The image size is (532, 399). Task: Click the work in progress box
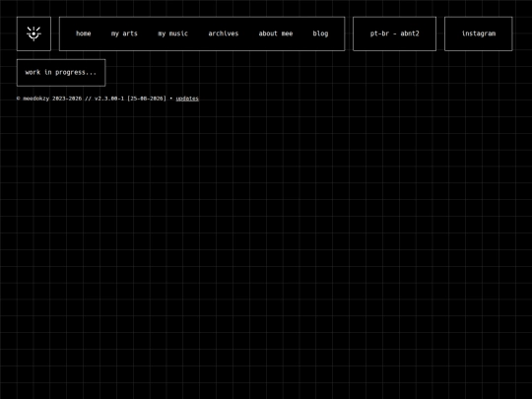tap(61, 73)
